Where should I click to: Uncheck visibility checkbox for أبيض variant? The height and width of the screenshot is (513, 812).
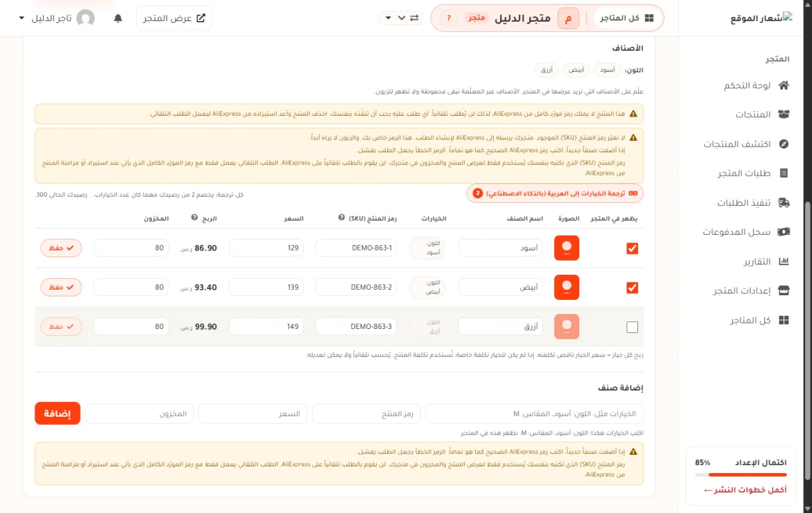click(x=632, y=288)
